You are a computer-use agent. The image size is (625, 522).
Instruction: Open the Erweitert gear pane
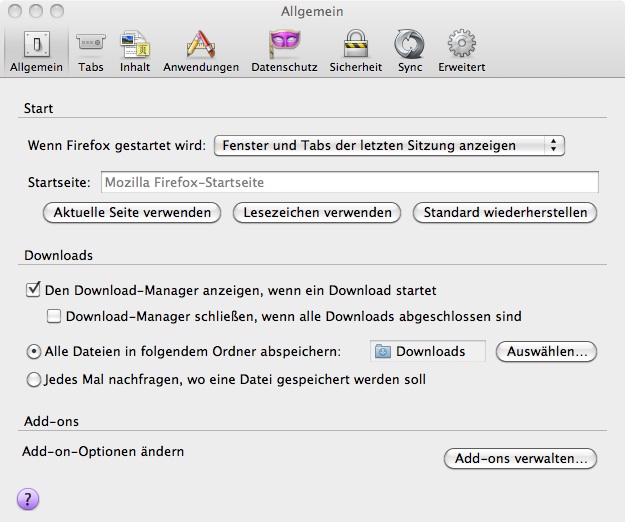coord(462,51)
